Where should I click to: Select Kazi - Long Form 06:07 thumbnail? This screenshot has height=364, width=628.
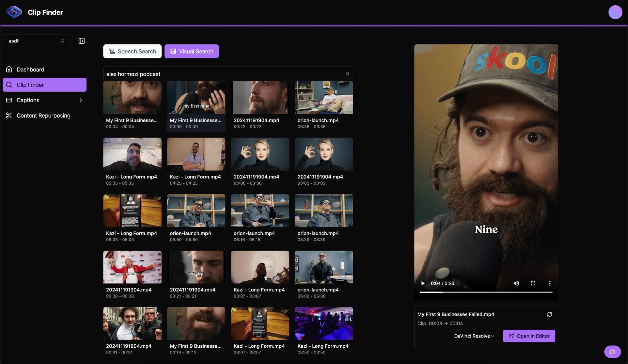260,323
